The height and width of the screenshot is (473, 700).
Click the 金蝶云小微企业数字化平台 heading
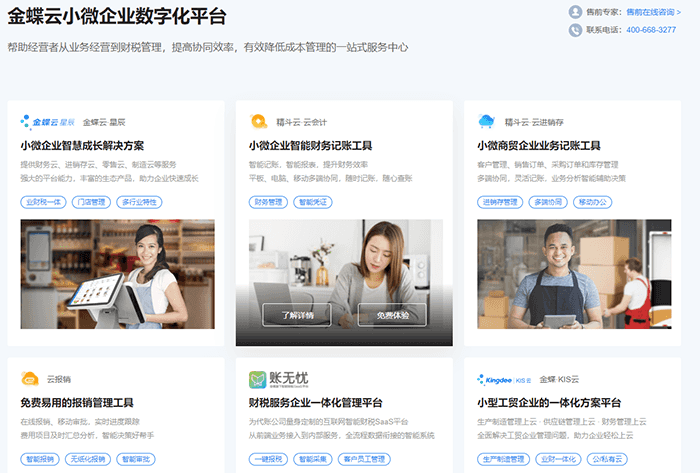point(117,17)
